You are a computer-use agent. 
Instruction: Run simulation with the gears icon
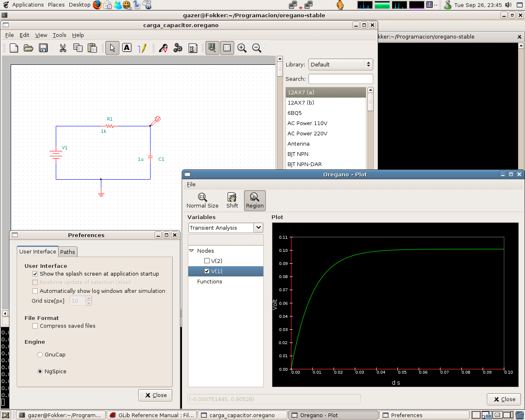tap(178, 48)
